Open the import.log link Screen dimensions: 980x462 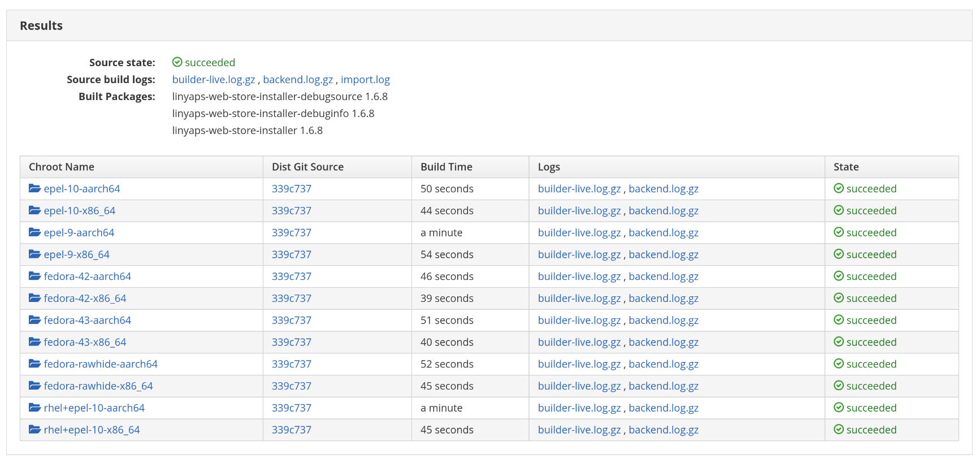pyautogui.click(x=365, y=80)
